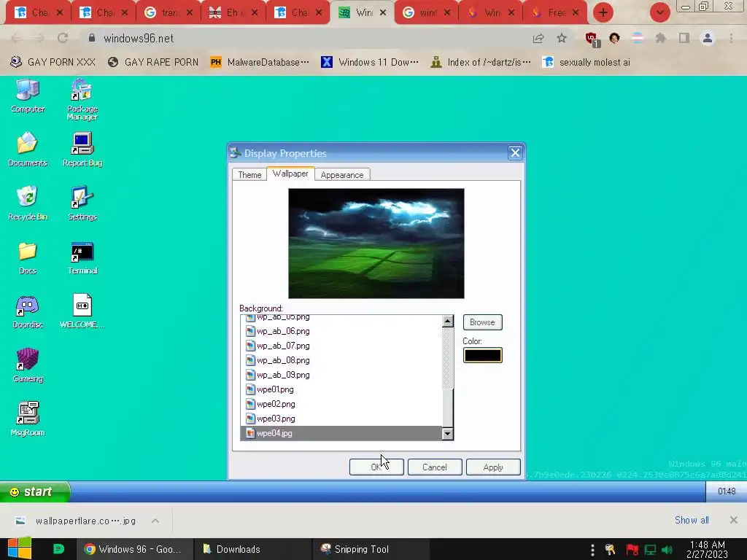
Task: Open the tab search dropdown arrow
Action: coord(660,12)
